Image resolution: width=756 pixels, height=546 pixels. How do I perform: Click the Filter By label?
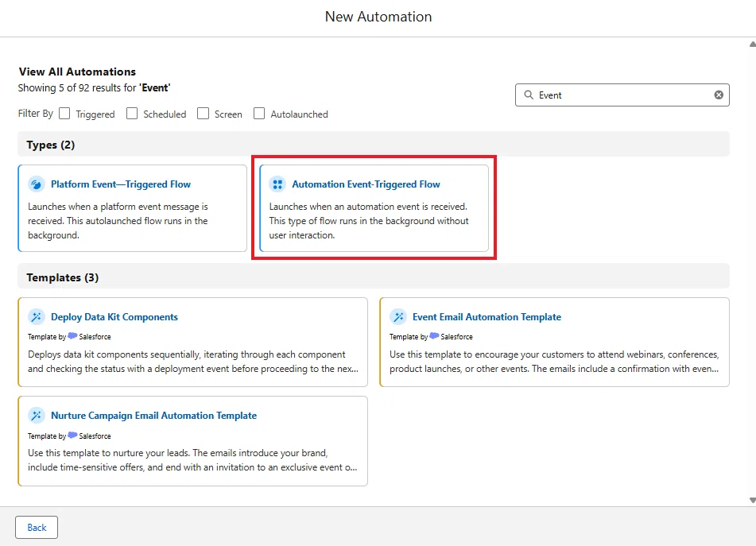[36, 113]
